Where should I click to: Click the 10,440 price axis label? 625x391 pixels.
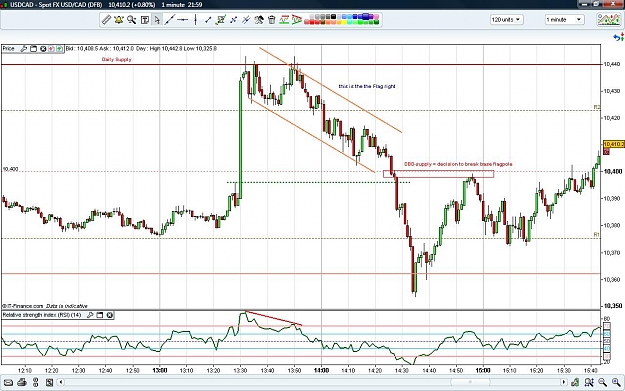coord(612,64)
